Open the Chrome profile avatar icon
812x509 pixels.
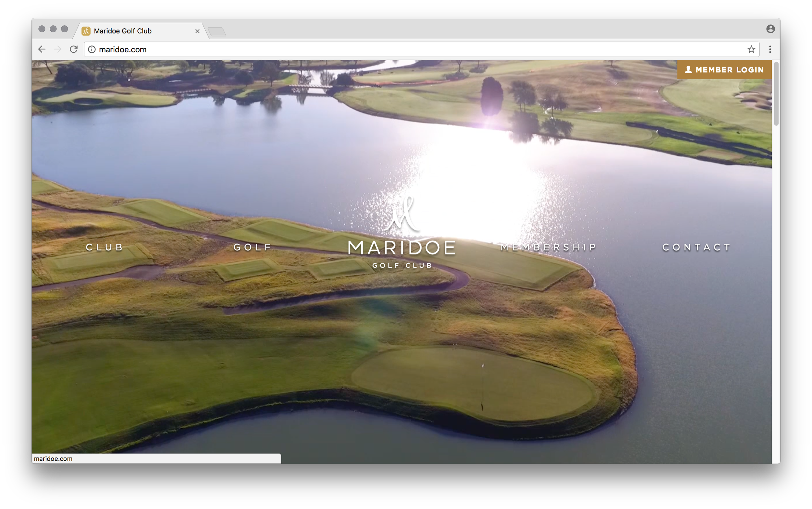(x=770, y=29)
